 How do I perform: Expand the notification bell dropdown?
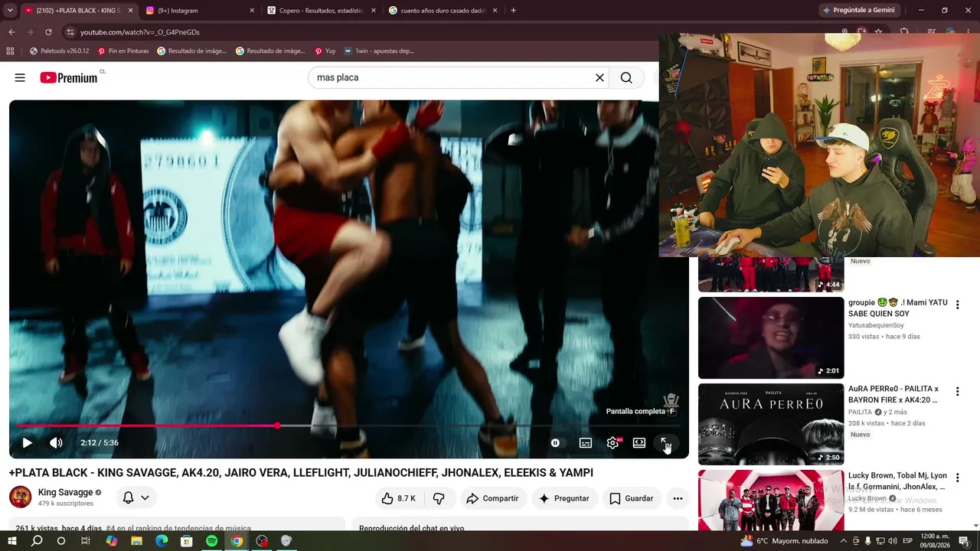point(136,497)
